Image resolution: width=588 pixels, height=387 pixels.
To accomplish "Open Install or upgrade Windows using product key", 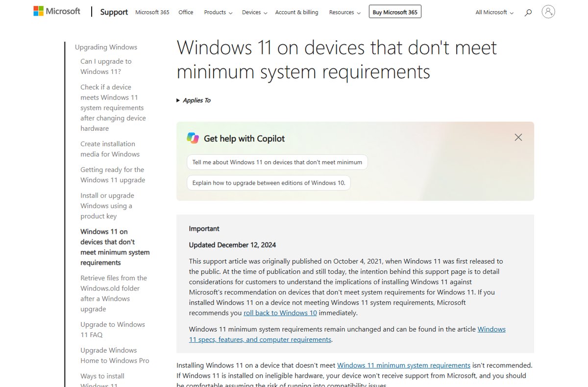I will point(107,206).
